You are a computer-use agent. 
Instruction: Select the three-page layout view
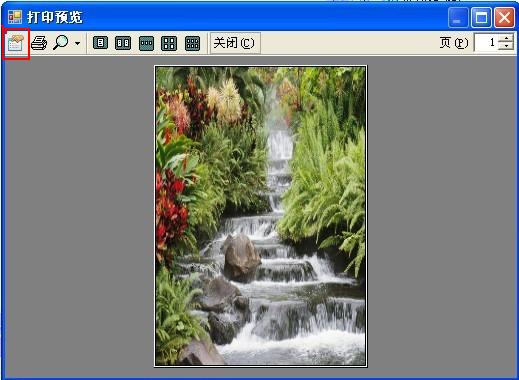coord(146,43)
